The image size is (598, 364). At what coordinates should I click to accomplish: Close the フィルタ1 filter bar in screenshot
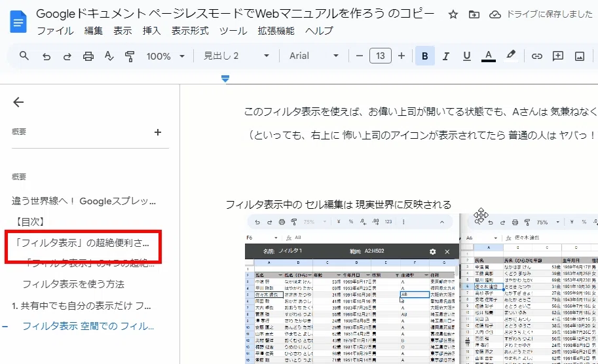click(x=447, y=251)
